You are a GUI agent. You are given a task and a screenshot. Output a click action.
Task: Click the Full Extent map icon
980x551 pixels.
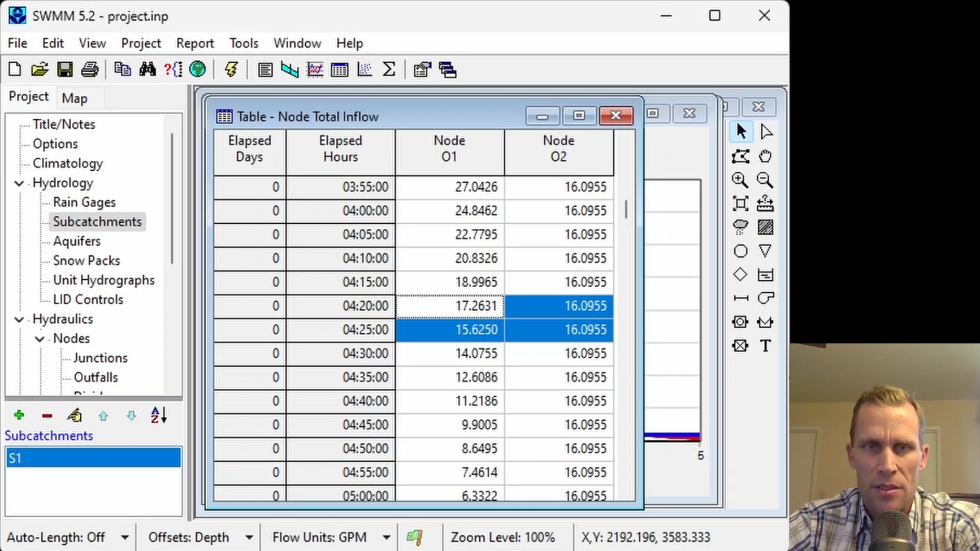(741, 203)
